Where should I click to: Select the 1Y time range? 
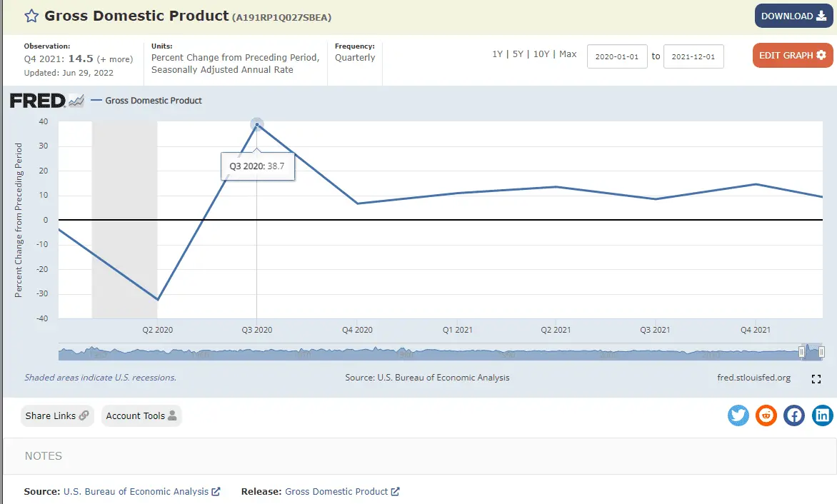click(x=497, y=54)
